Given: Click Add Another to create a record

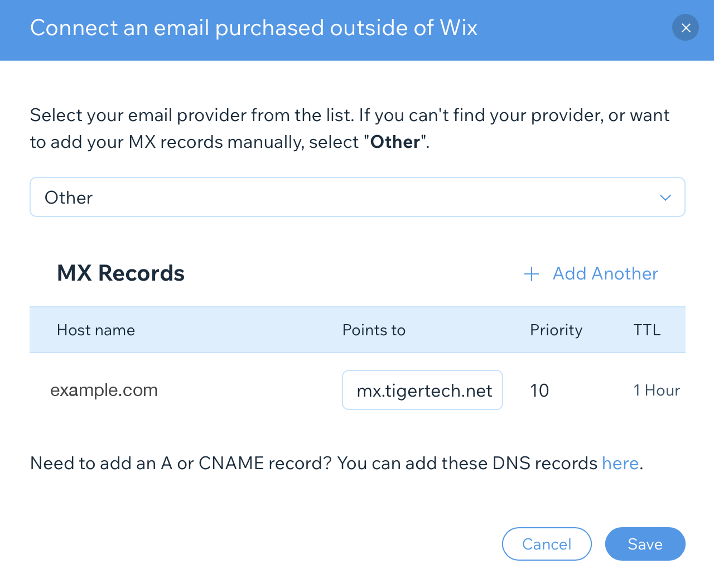Looking at the screenshot, I should coord(605,273).
